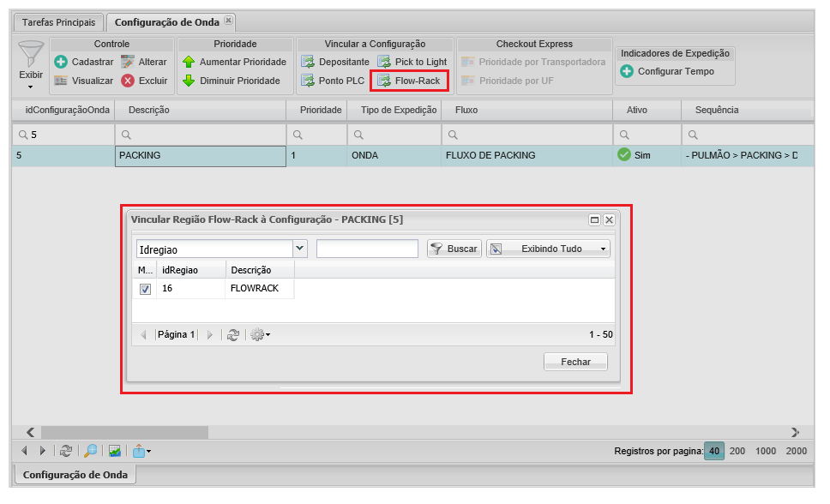Click the Buscar button in the dialog
This screenshot has height=504, width=830.
(454, 249)
